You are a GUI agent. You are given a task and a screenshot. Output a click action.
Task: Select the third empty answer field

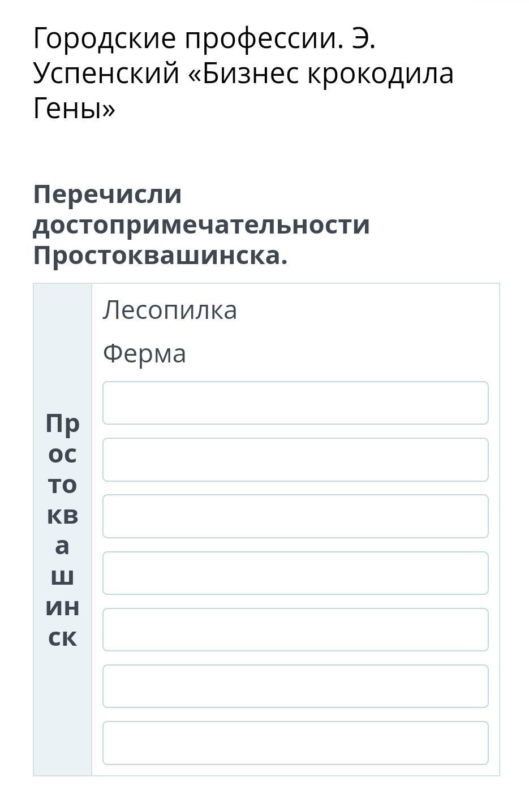tap(295, 516)
